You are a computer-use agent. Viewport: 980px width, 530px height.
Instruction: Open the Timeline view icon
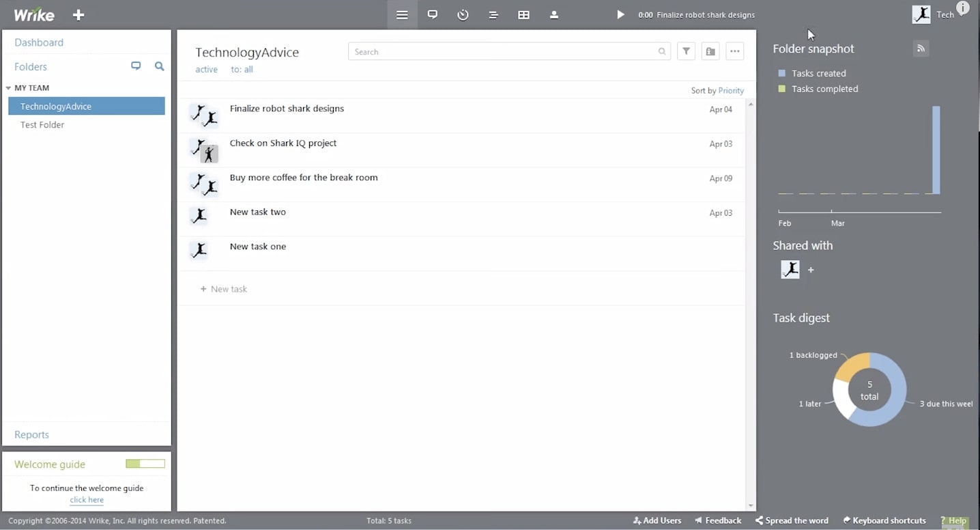tap(493, 14)
